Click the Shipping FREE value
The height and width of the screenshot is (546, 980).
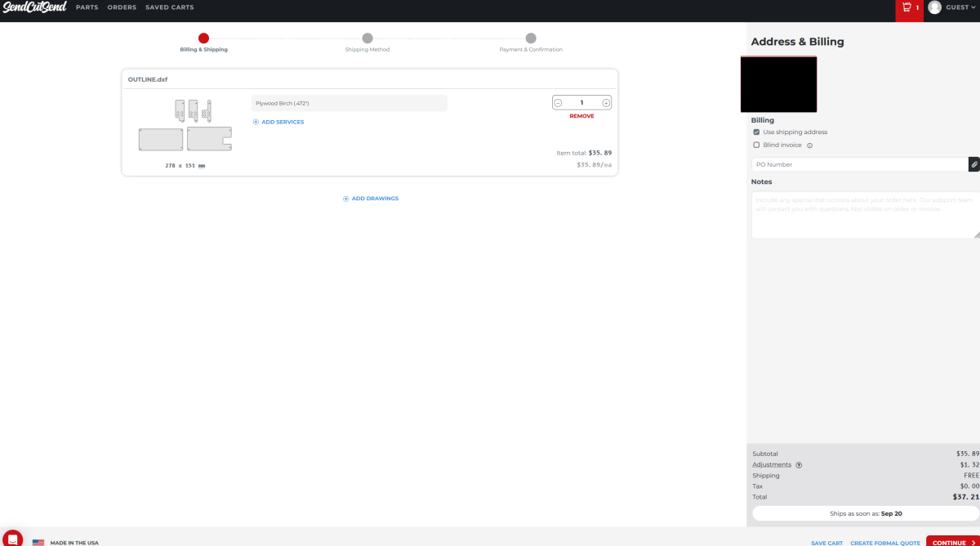(x=971, y=476)
